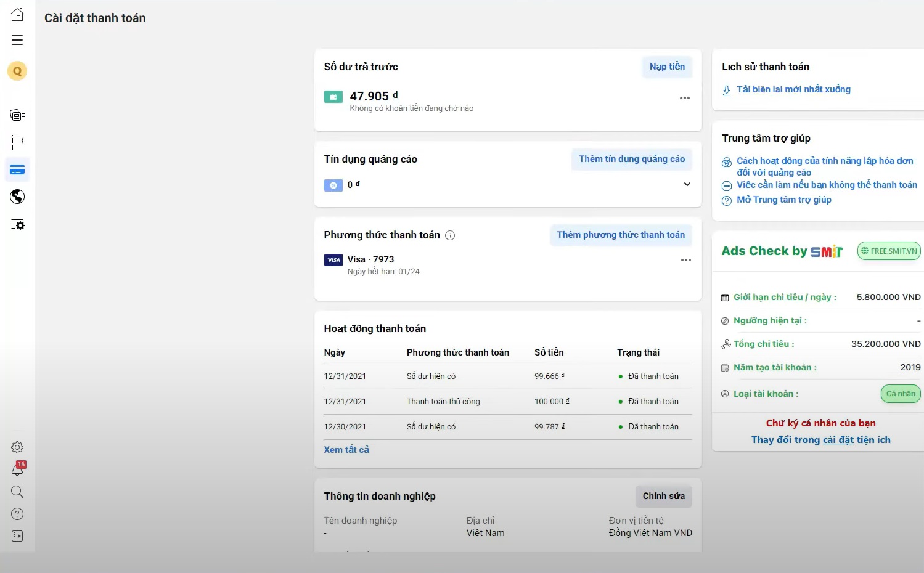Click Tải biên lai mới nhất xuống
924x573 pixels.
tap(793, 89)
